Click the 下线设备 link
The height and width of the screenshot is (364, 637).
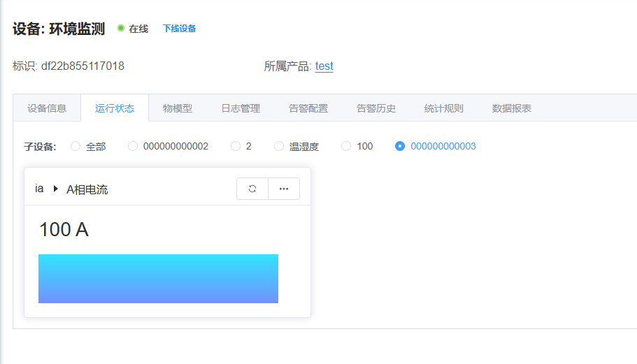click(x=179, y=29)
